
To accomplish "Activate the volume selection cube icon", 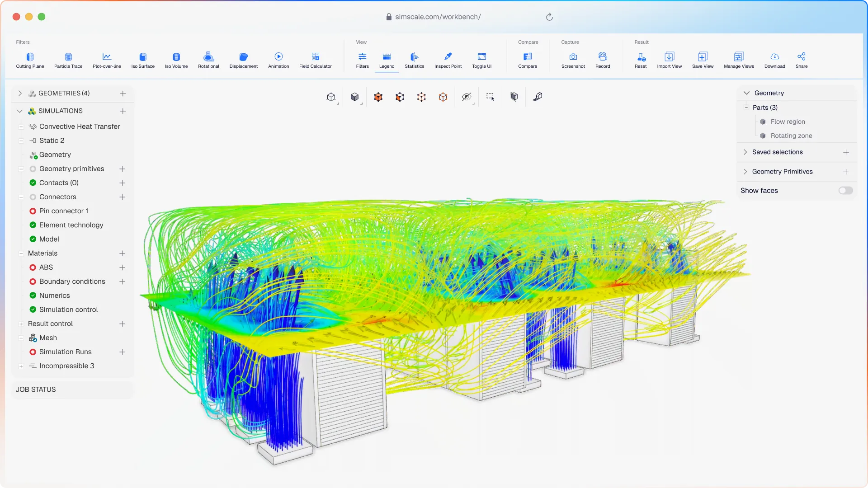I will (x=378, y=97).
